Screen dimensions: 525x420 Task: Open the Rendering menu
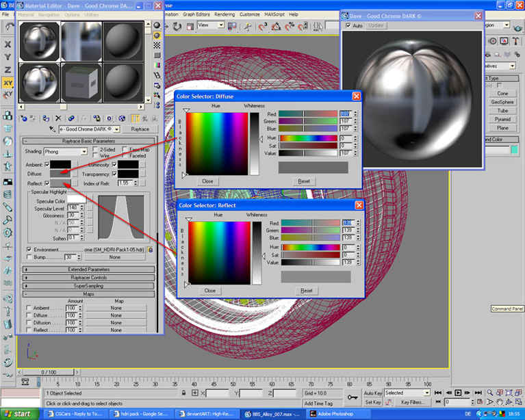pos(224,14)
